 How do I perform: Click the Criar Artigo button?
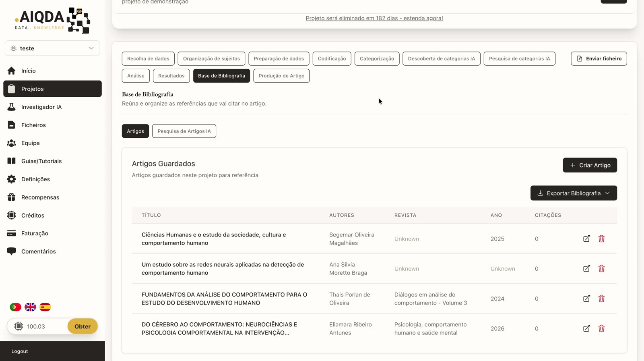590,165
